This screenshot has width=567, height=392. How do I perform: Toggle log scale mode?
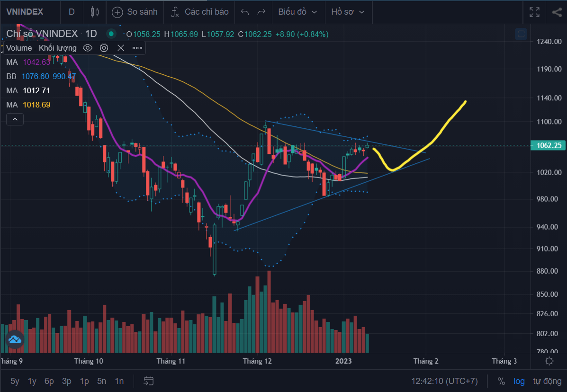[519, 381]
